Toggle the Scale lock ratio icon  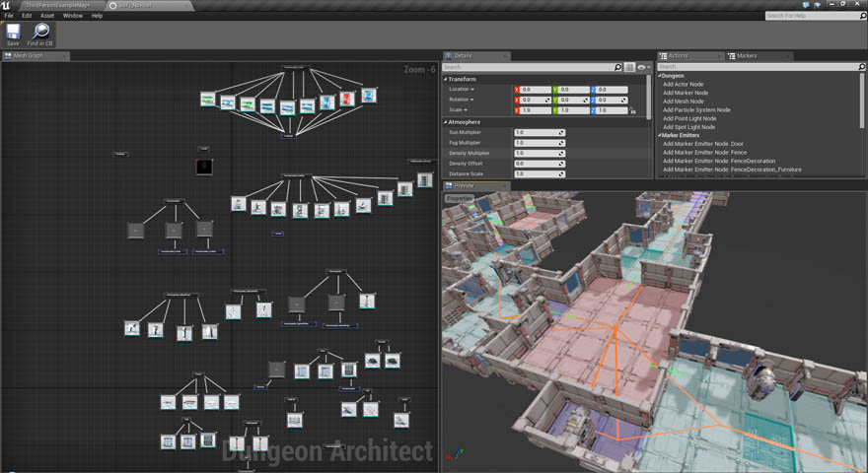(632, 110)
